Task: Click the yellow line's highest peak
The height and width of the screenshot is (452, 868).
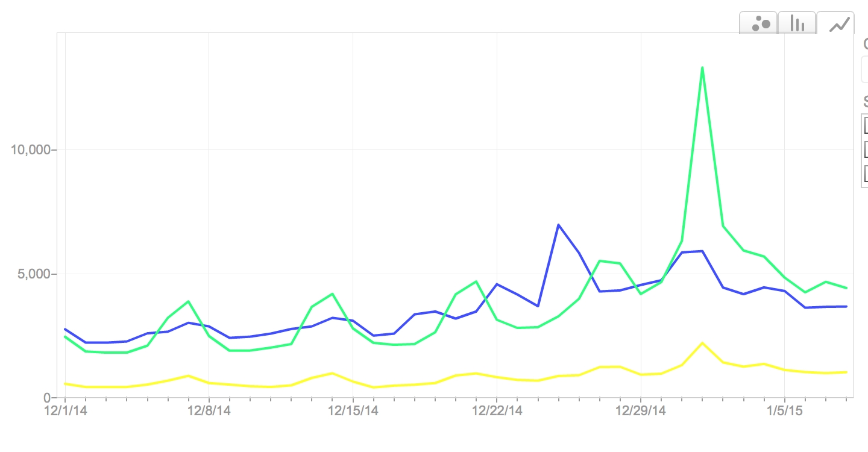Action: 702,343
